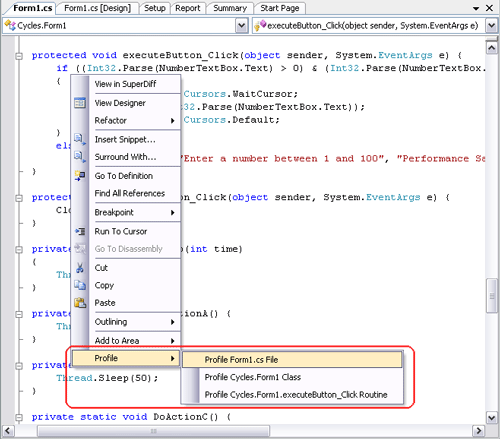Select Cut from context menu
Image resolution: width=500 pixels, height=439 pixels.
126,268
